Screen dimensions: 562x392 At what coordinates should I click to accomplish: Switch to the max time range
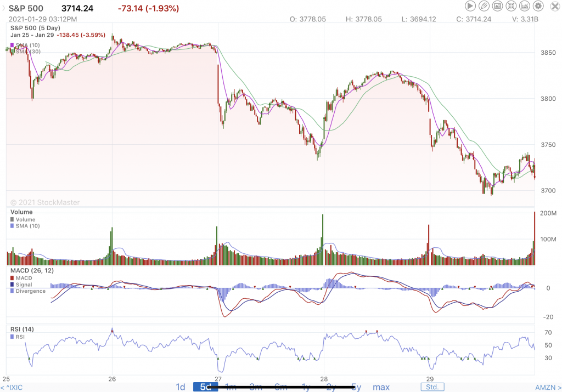coord(381,387)
